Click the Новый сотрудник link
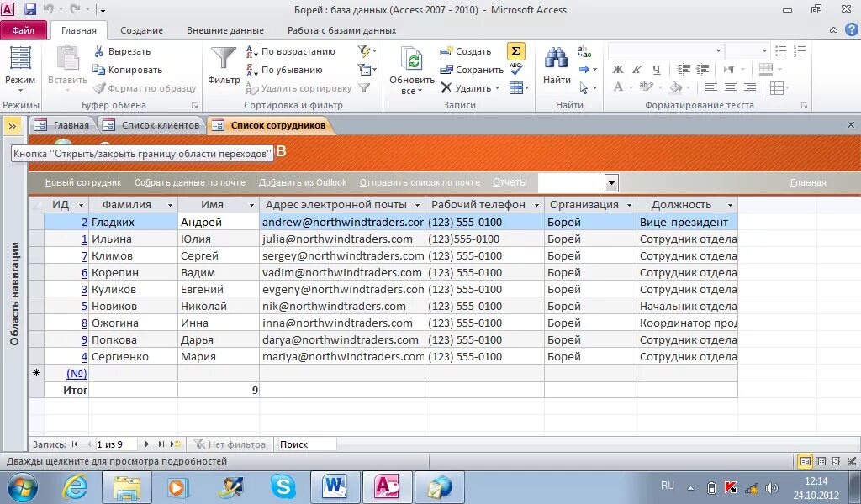This screenshot has width=861, height=504. (83, 182)
